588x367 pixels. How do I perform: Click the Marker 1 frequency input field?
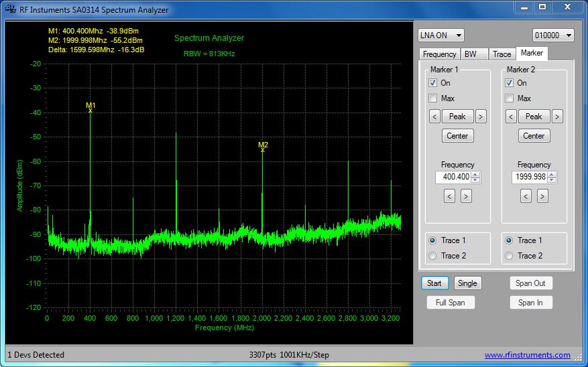pos(453,177)
